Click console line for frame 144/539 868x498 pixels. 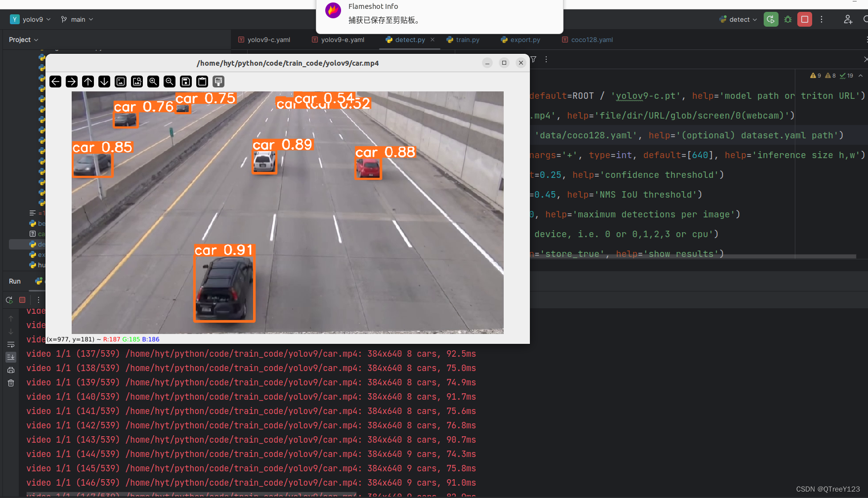[251, 454]
